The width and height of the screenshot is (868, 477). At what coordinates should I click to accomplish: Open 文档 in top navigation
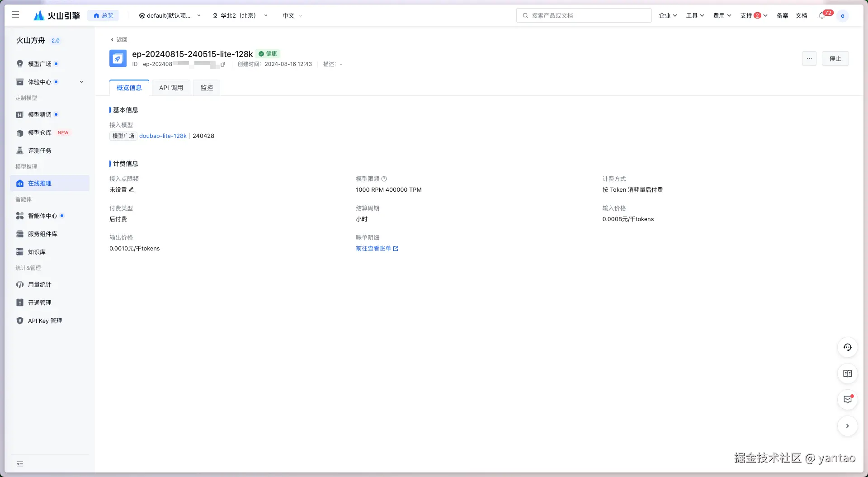pos(802,15)
